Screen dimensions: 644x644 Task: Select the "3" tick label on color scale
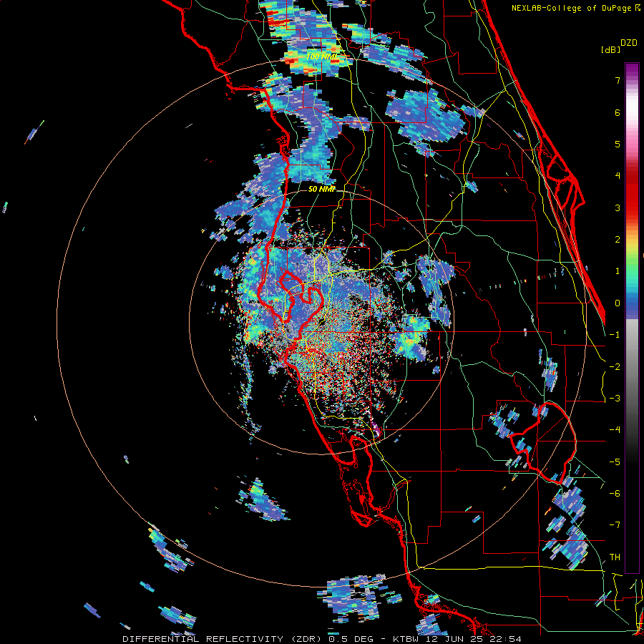coord(618,208)
